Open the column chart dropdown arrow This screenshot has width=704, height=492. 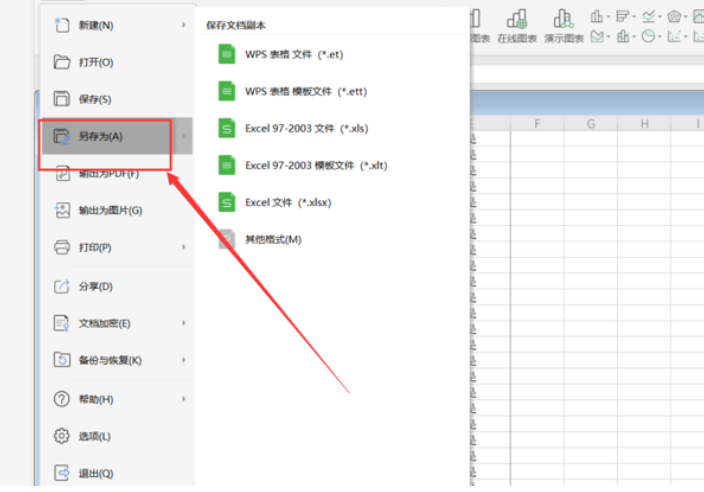pos(608,17)
